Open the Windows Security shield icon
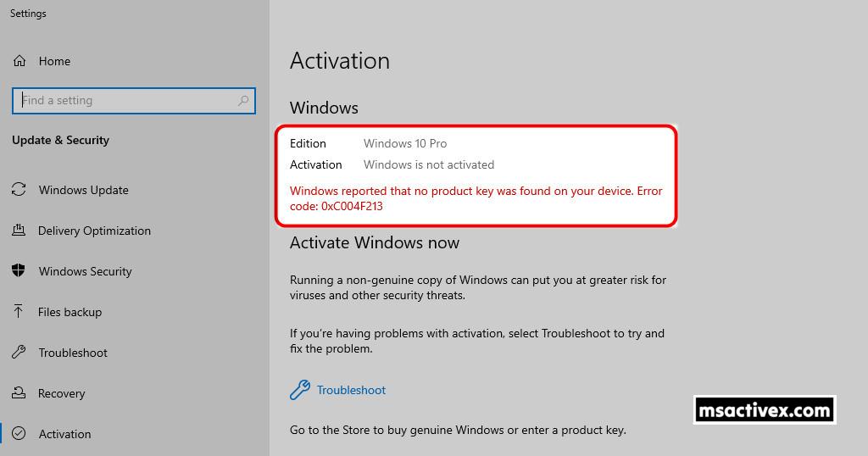This screenshot has height=456, width=868. coord(19,271)
